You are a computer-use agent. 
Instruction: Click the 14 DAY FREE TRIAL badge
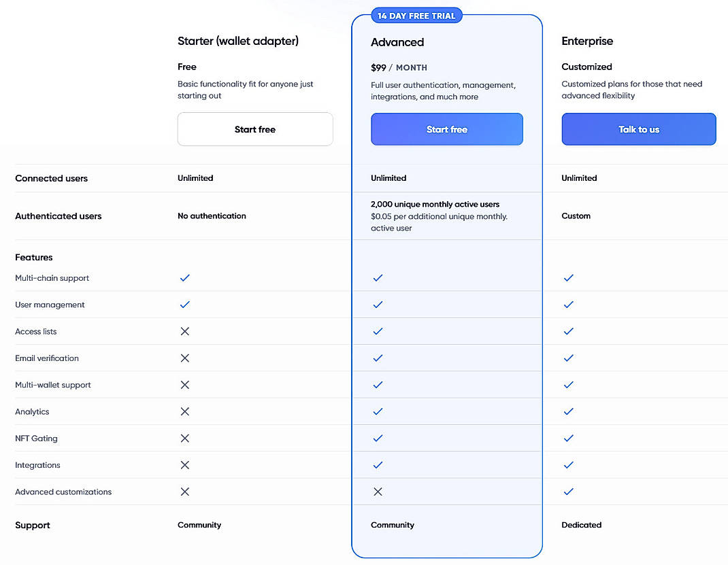click(x=416, y=14)
